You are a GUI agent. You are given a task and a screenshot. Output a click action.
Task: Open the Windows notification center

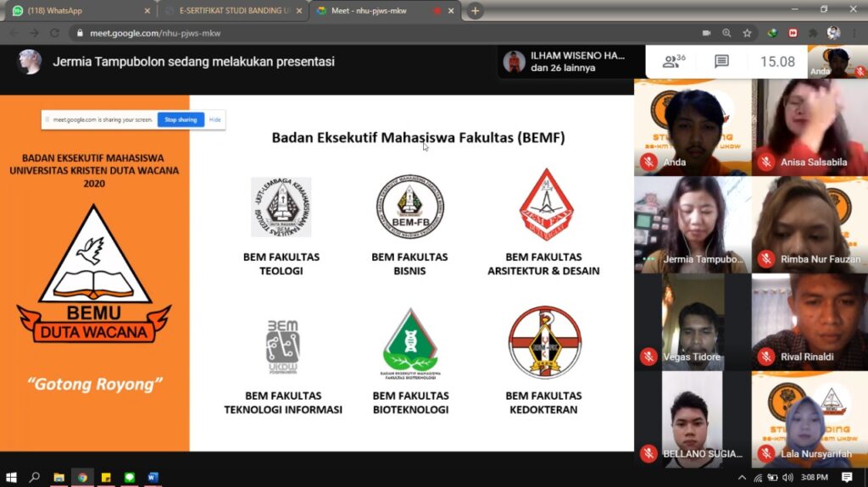[847, 477]
